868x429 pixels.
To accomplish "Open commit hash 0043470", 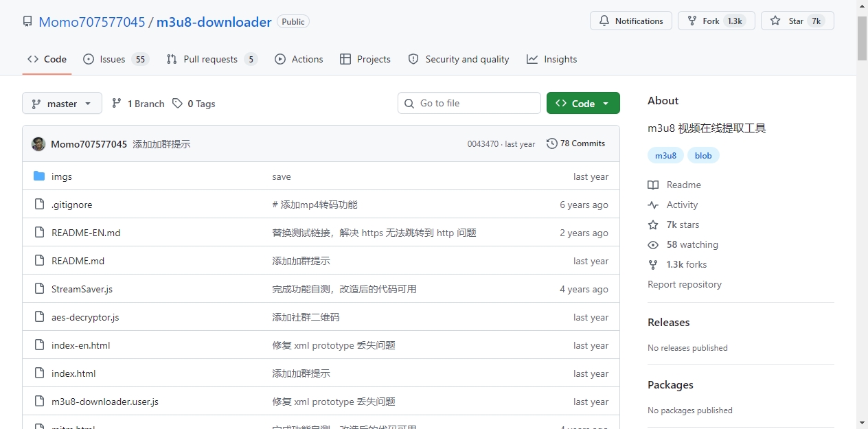I will point(483,144).
